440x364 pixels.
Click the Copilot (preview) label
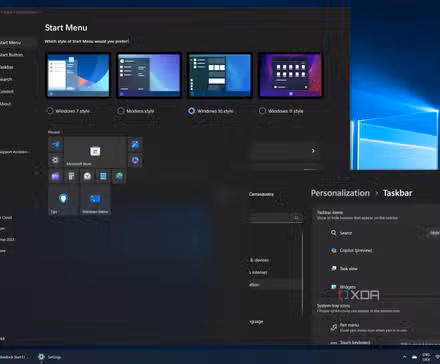356,250
